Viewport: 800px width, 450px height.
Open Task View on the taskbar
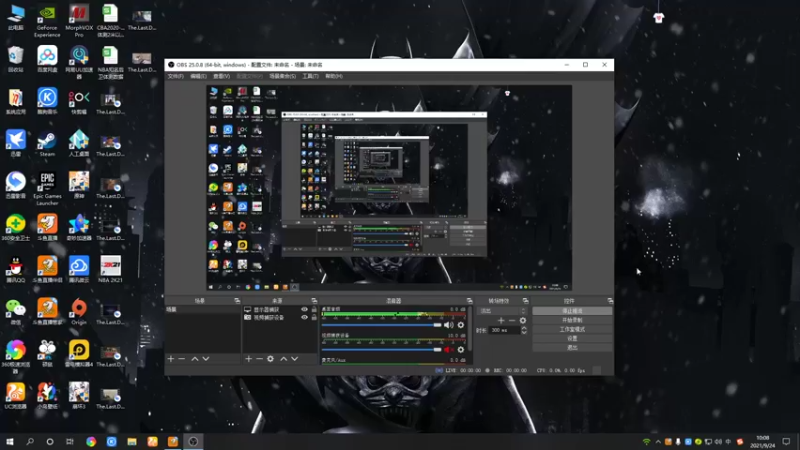point(70,442)
